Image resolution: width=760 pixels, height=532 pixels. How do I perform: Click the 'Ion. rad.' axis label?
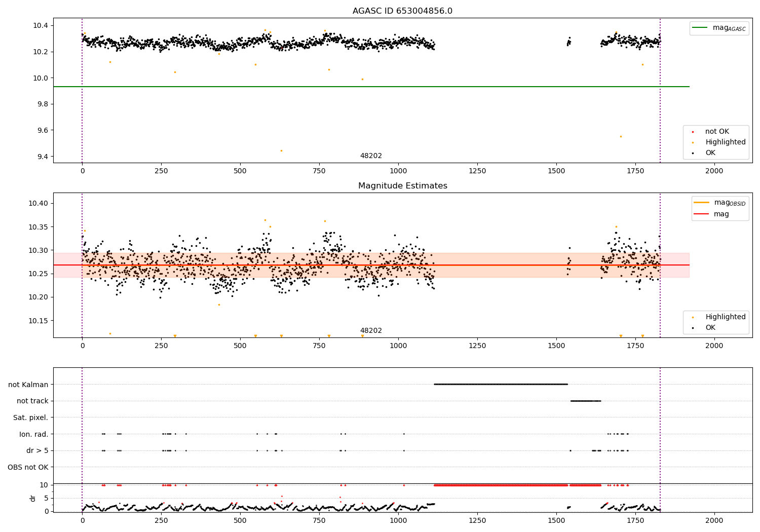(34, 434)
